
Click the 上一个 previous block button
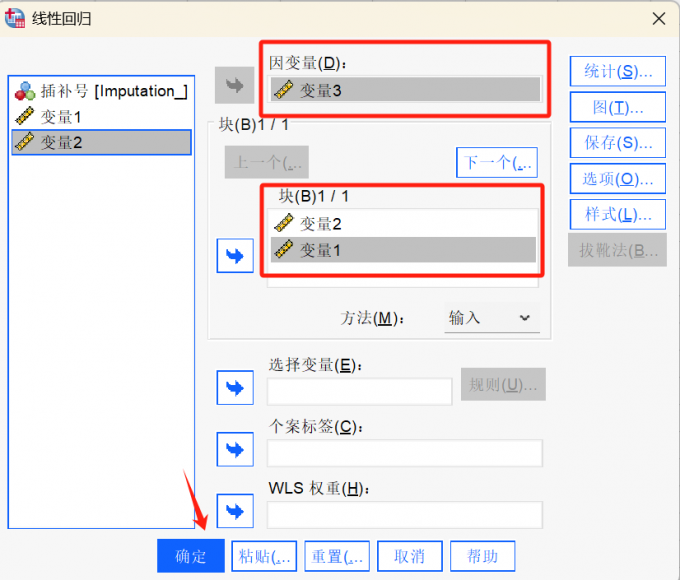(x=267, y=162)
